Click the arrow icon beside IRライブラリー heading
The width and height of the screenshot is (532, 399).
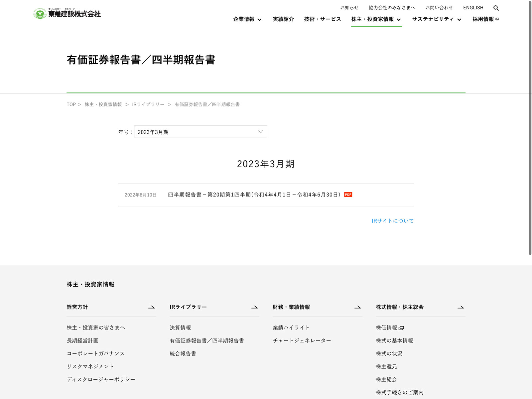point(255,307)
